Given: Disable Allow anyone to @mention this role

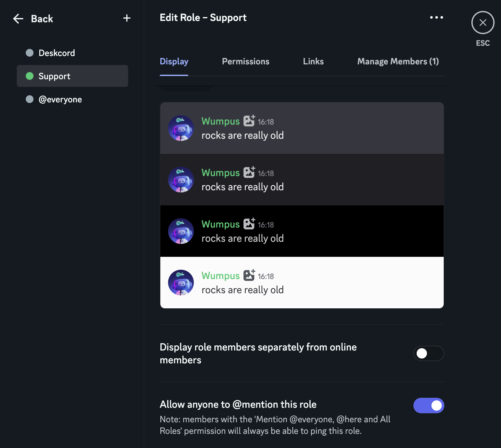Looking at the screenshot, I should click(429, 406).
